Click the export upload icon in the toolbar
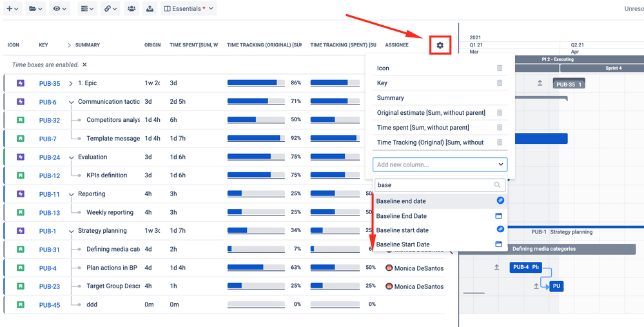Screen dimensions: 644x327 pos(150,8)
